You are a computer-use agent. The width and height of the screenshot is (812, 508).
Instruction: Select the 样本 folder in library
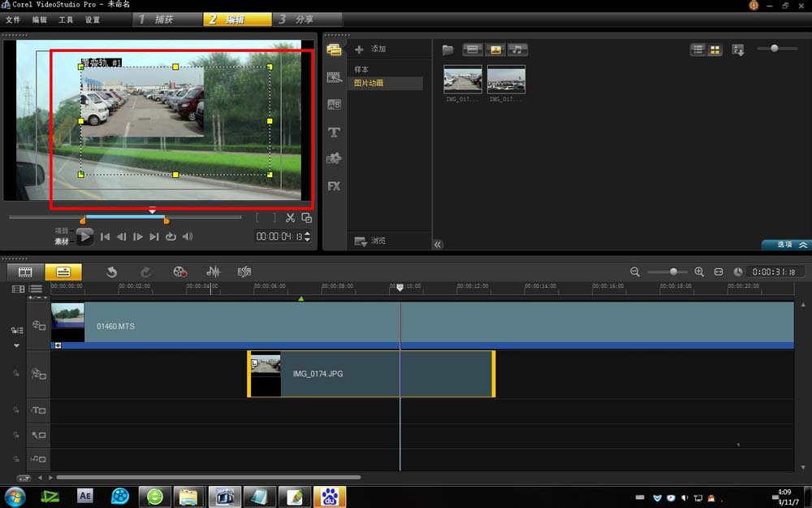[363, 70]
